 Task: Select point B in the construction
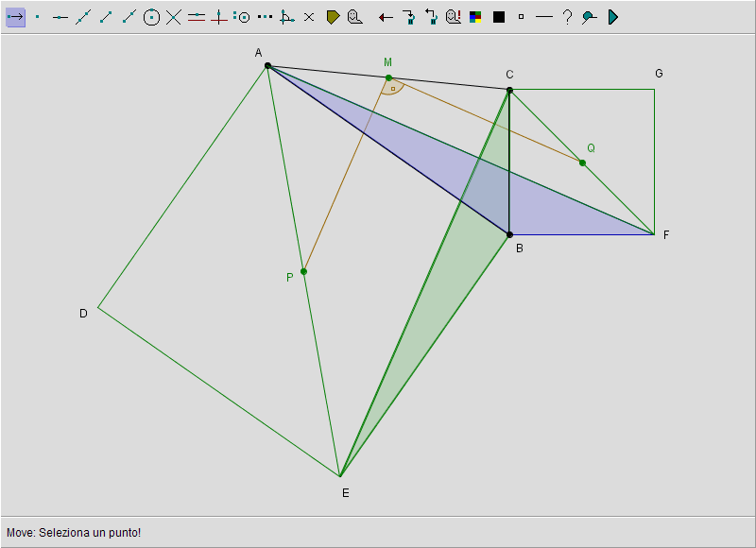[509, 234]
